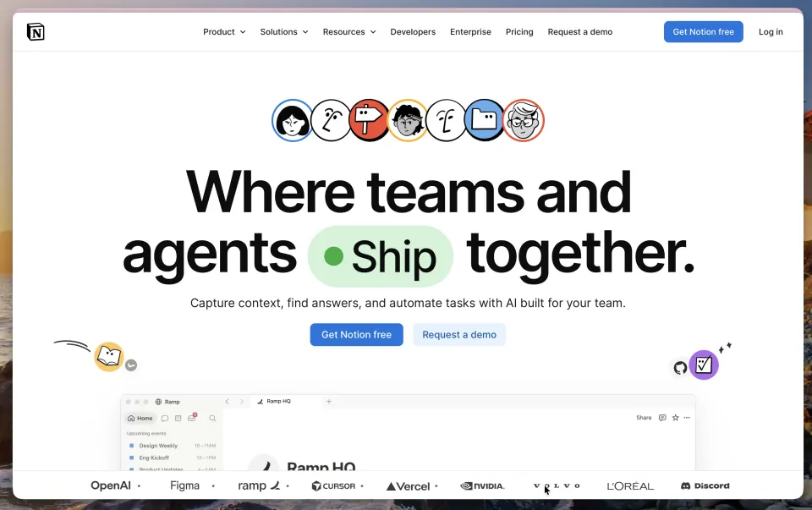This screenshot has height=510, width=812.
Task: Open the Pricing page from the nav
Action: tap(519, 32)
